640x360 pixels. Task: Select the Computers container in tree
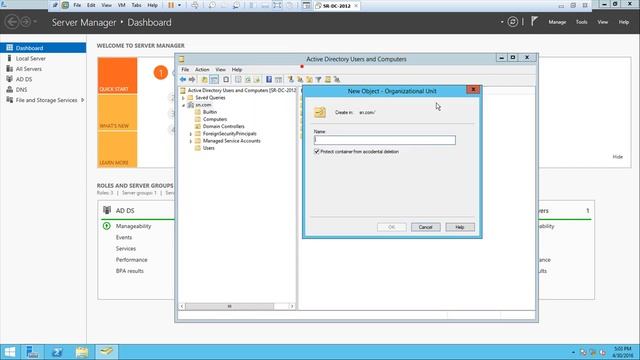(215, 119)
